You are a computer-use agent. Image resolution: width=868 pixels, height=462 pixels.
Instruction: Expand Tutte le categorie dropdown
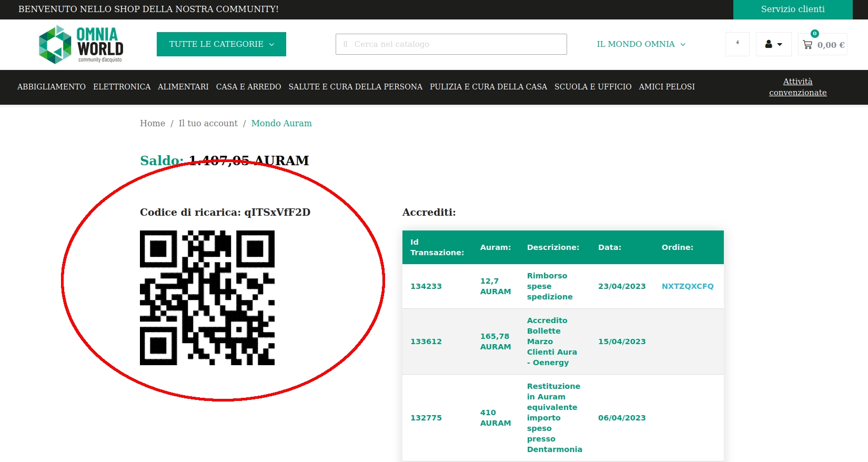coord(221,44)
